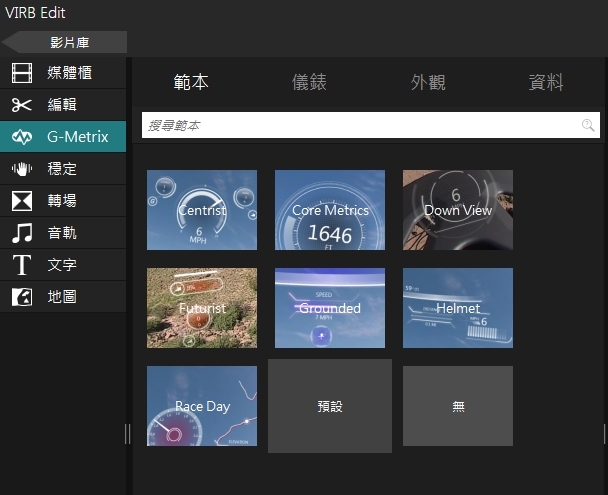Click the T text icon
The width and height of the screenshot is (608, 495).
point(22,265)
